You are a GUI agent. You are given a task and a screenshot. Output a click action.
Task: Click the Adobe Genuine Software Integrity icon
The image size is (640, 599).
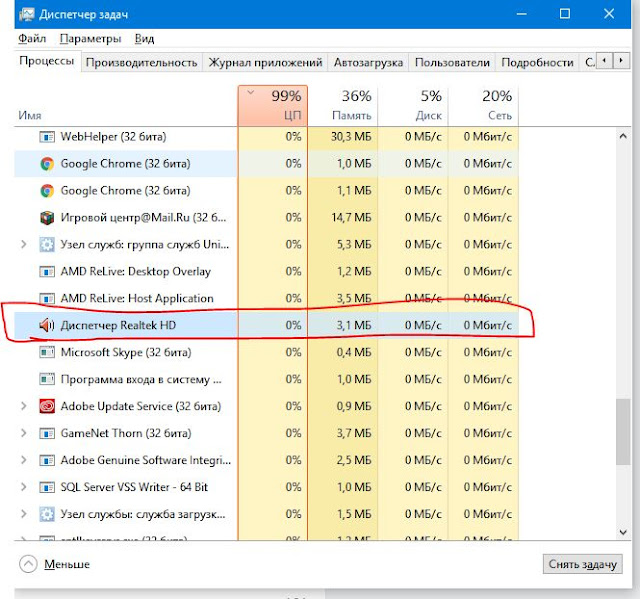tap(47, 460)
